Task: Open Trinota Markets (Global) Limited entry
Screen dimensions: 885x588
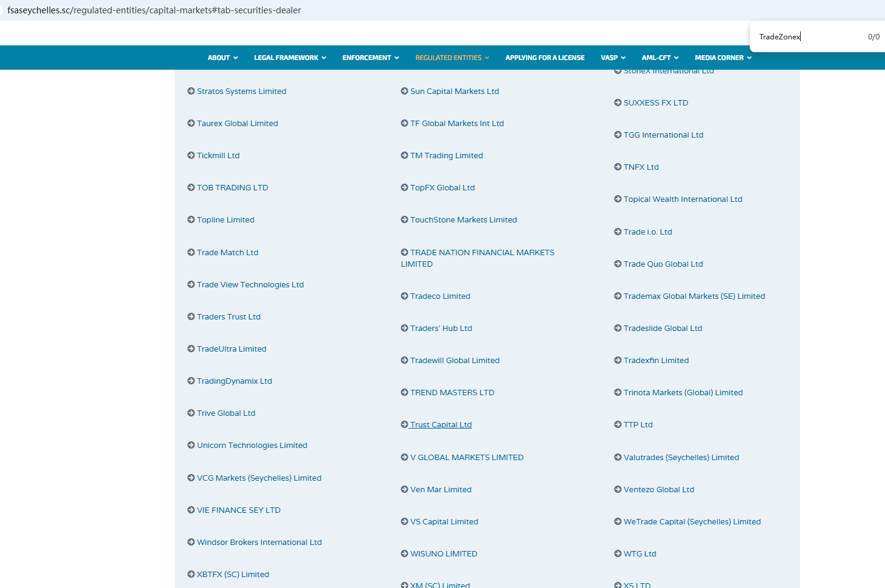Action: (683, 392)
